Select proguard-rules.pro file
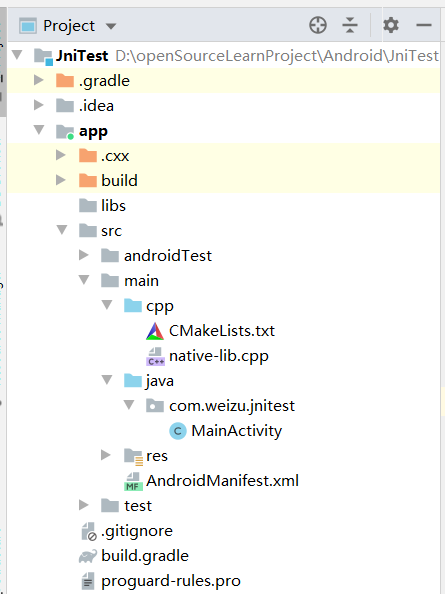445x594 pixels. click(161, 581)
